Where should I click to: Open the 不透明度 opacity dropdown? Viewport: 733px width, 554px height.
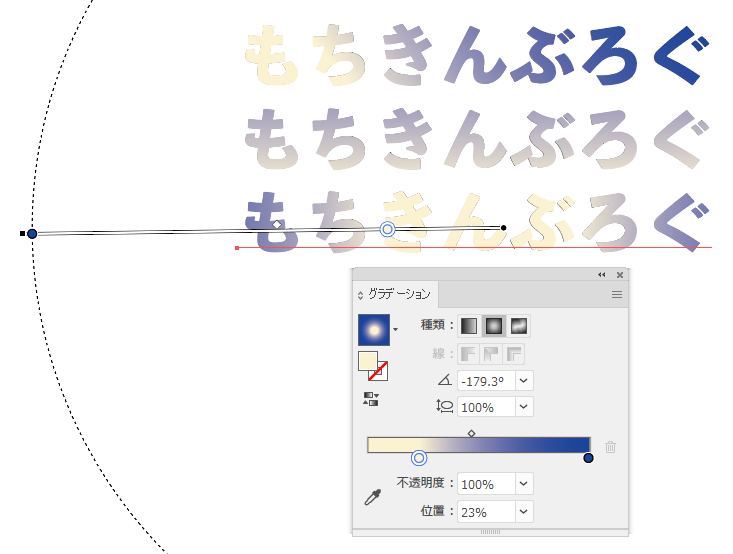[x=524, y=484]
